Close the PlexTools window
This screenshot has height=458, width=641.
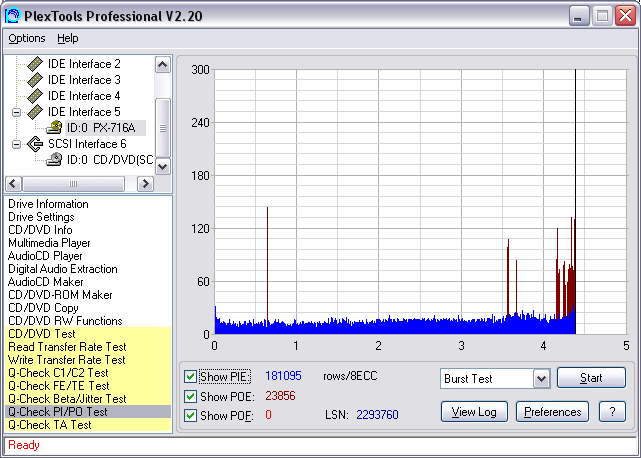click(x=625, y=16)
